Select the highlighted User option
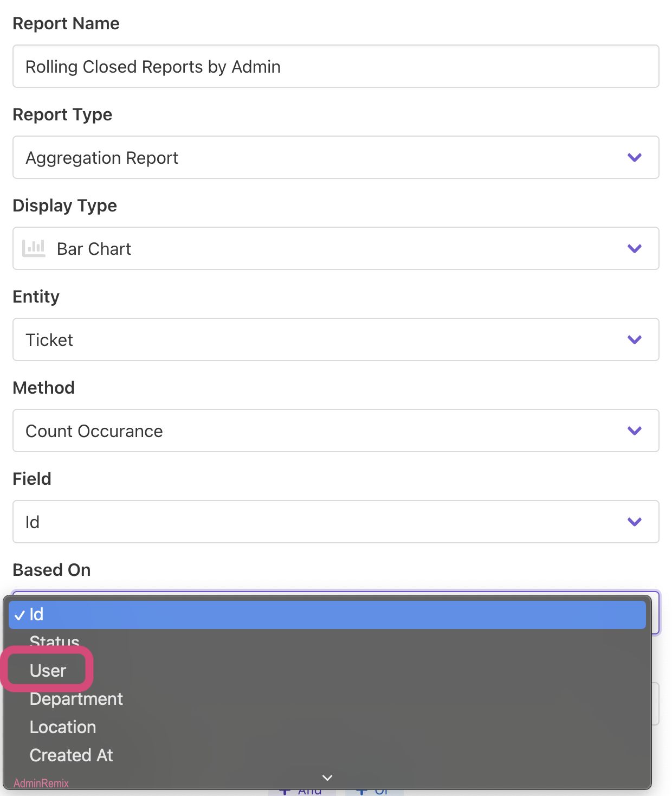The height and width of the screenshot is (796, 672). 48,671
